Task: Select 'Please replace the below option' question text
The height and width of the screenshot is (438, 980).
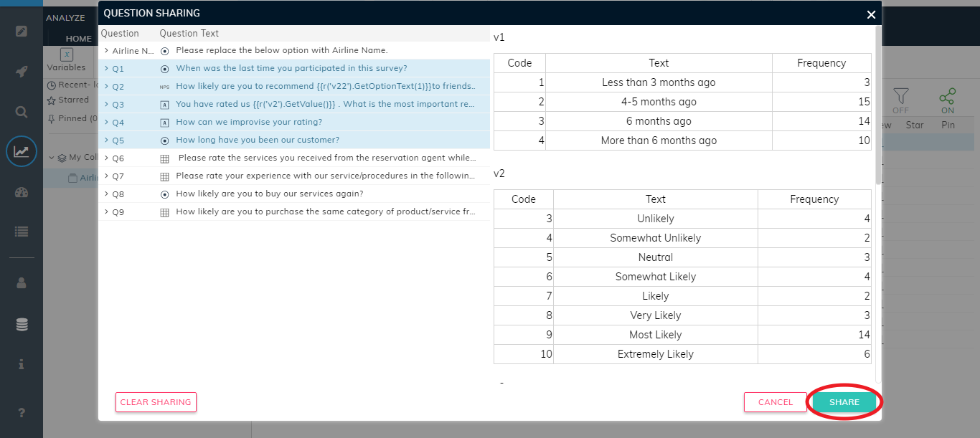Action: [x=282, y=51]
